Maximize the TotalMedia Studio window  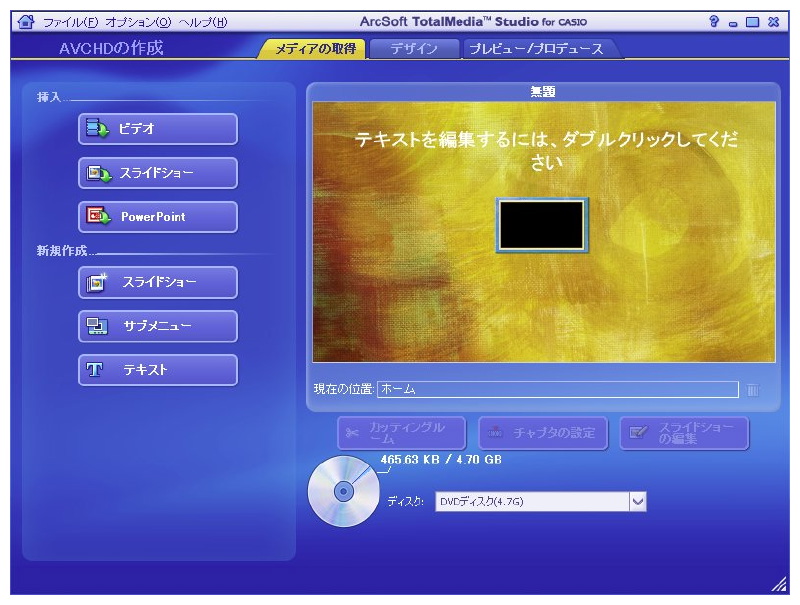pos(753,22)
